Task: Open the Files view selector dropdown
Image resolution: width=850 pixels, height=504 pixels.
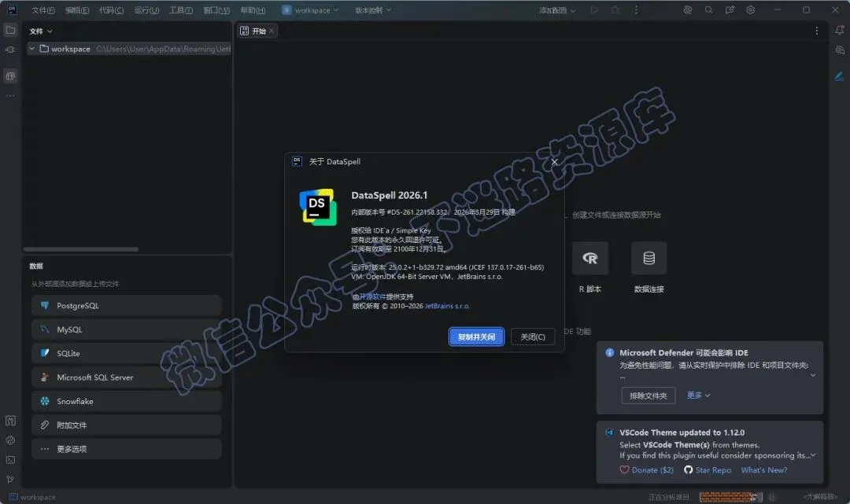Action: 41,31
